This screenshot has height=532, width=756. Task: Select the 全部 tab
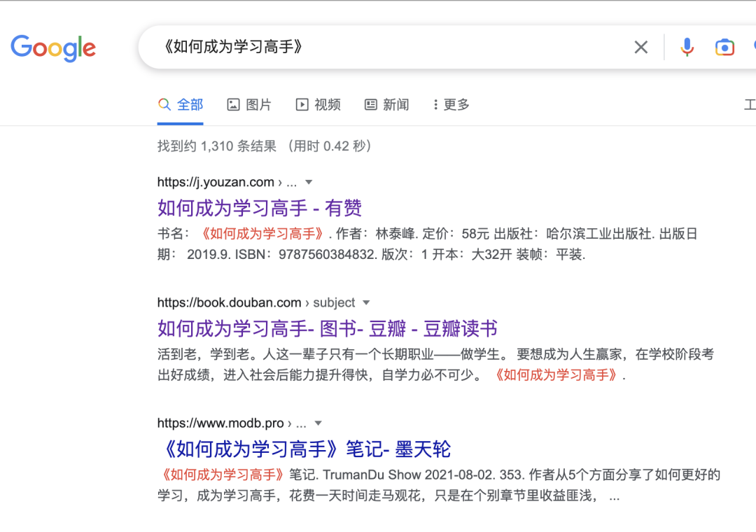tap(181, 105)
